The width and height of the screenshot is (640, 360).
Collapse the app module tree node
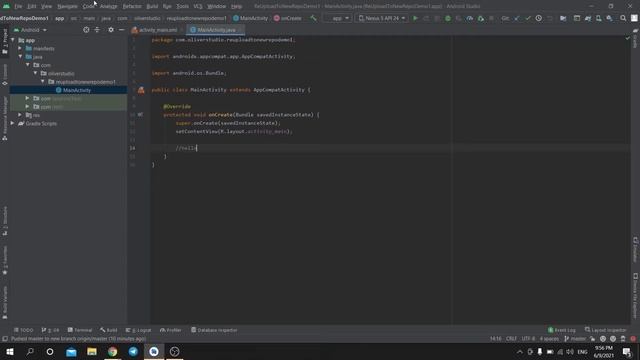point(13,40)
